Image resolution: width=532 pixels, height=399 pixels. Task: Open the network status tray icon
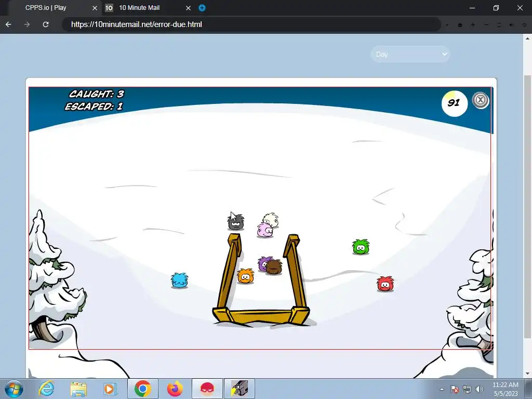(467, 389)
